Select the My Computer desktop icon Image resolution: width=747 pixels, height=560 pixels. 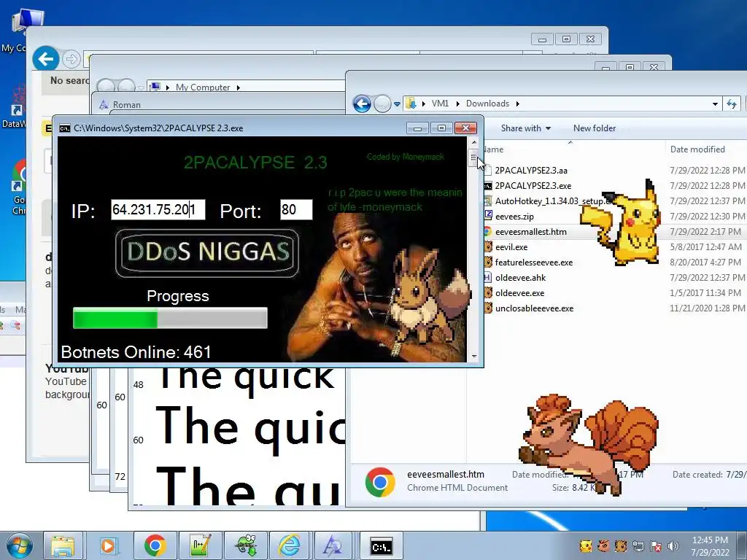point(21,29)
